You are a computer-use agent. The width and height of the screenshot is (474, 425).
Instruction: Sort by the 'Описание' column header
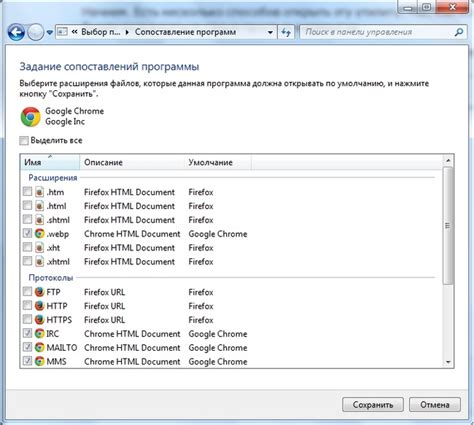point(132,162)
